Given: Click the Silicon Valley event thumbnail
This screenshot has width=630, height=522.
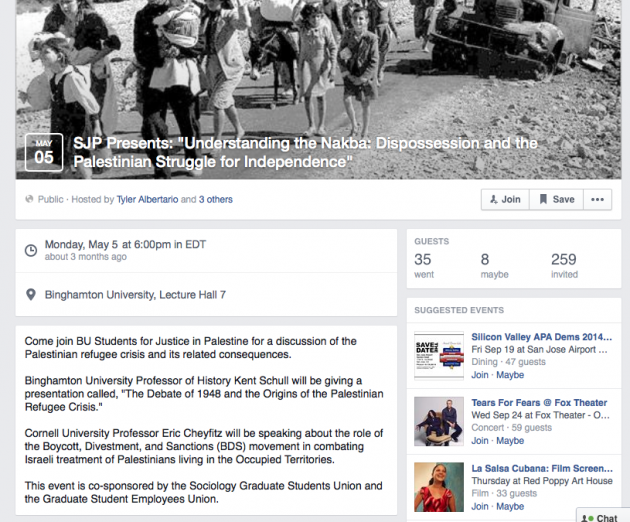Looking at the screenshot, I should tap(439, 356).
